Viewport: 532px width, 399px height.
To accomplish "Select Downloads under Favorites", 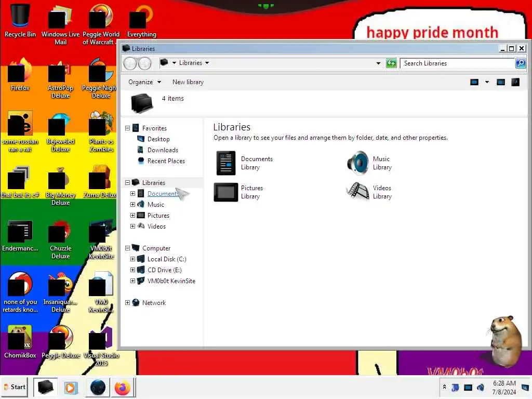I will (x=163, y=150).
